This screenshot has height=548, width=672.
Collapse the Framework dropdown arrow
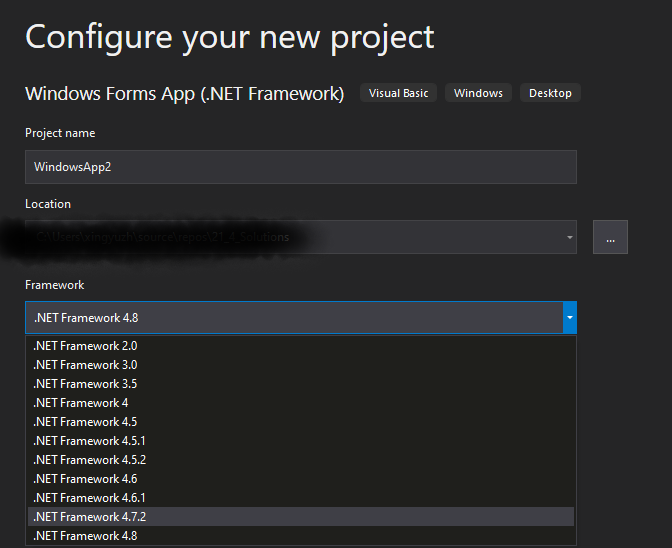(570, 317)
